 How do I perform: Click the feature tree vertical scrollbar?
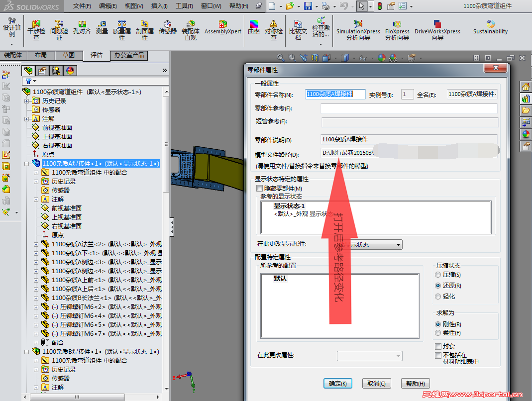[166, 143]
